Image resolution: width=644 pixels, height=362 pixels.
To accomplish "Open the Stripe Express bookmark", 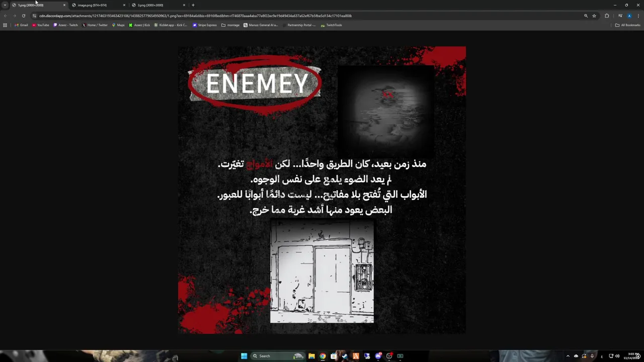I will (205, 25).
